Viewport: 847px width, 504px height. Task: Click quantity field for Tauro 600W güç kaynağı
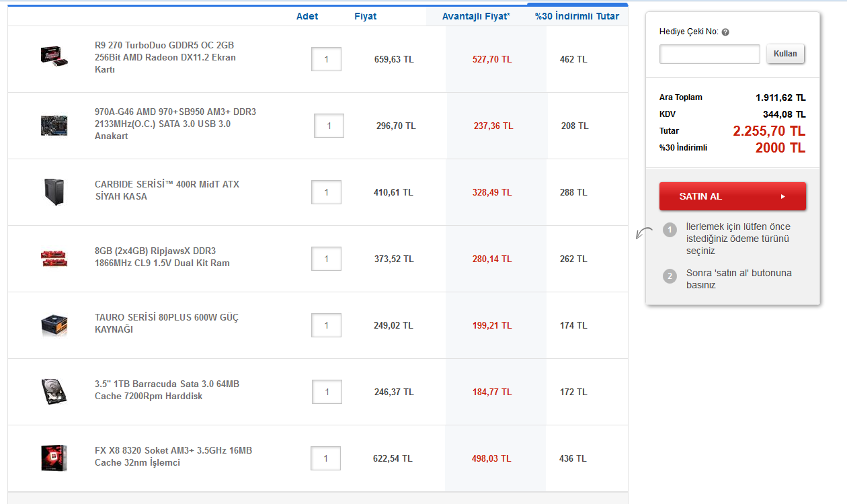pos(326,325)
